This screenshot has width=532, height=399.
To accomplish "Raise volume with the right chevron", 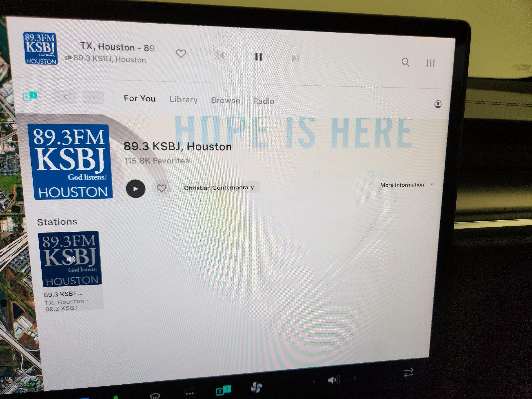I will coord(355,378).
